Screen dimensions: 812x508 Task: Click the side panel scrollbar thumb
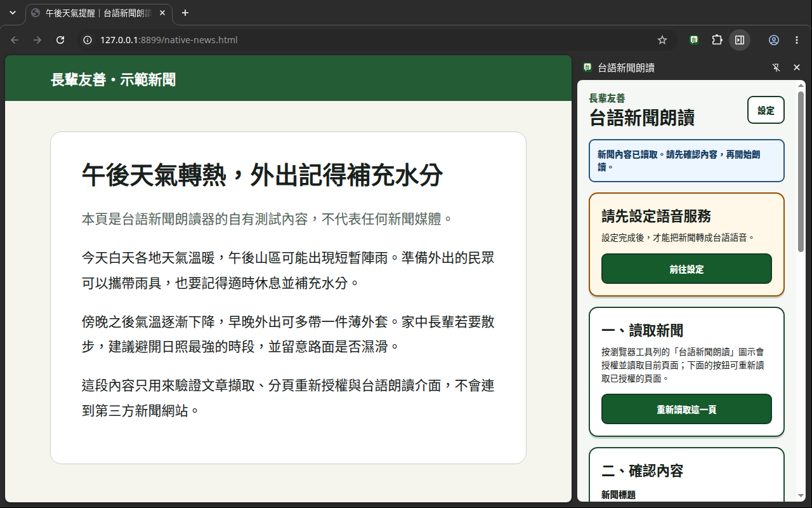tap(801, 171)
